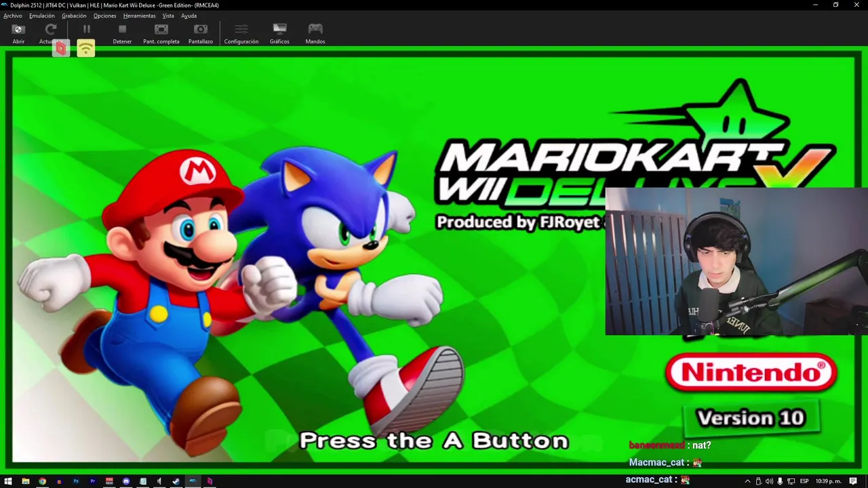
Task: Open the clock showing 10:39 p. m.
Action: 829,481
